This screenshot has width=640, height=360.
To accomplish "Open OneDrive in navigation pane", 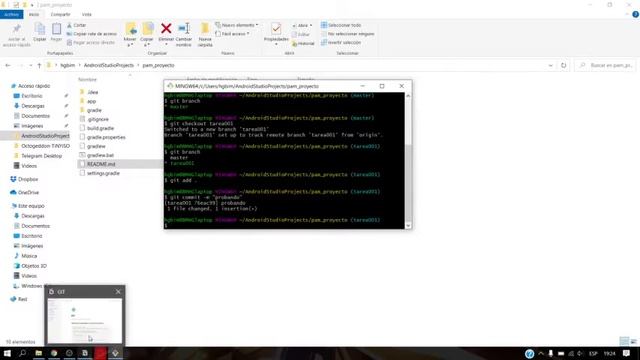I will click(x=28, y=192).
